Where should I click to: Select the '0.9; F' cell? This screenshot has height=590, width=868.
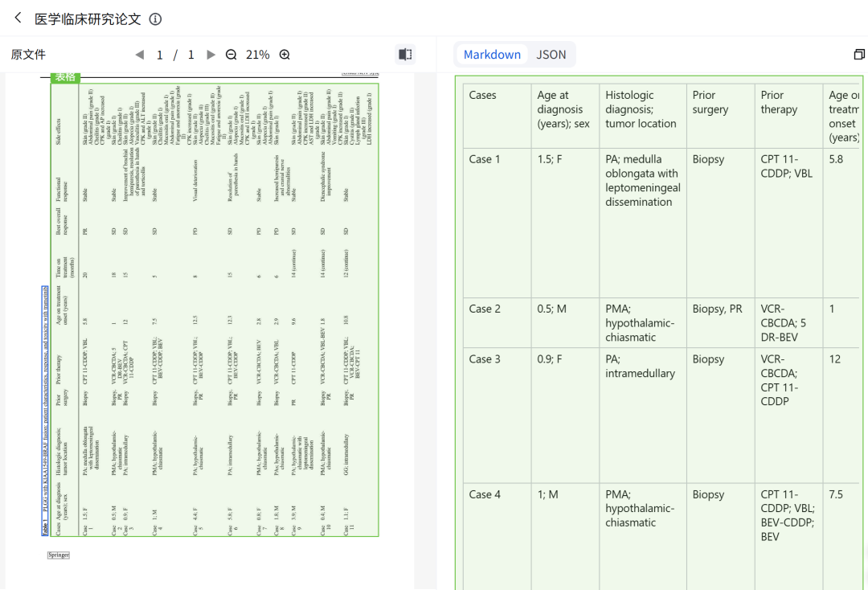coord(565,416)
